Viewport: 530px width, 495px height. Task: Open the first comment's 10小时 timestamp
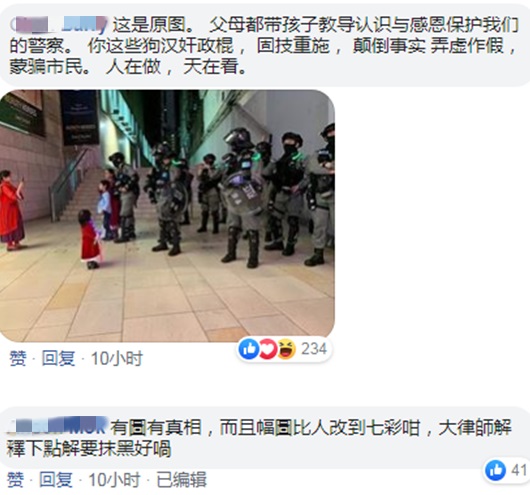[x=117, y=358]
